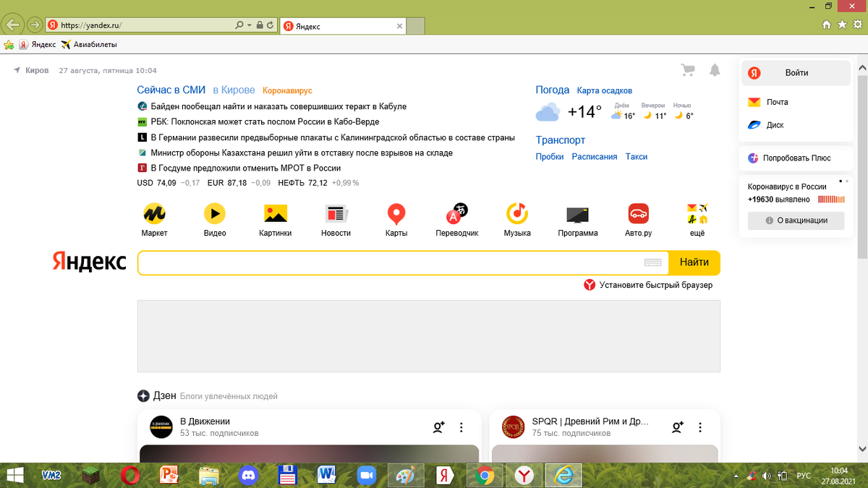Go forward with the browser forward arrow

click(34, 25)
